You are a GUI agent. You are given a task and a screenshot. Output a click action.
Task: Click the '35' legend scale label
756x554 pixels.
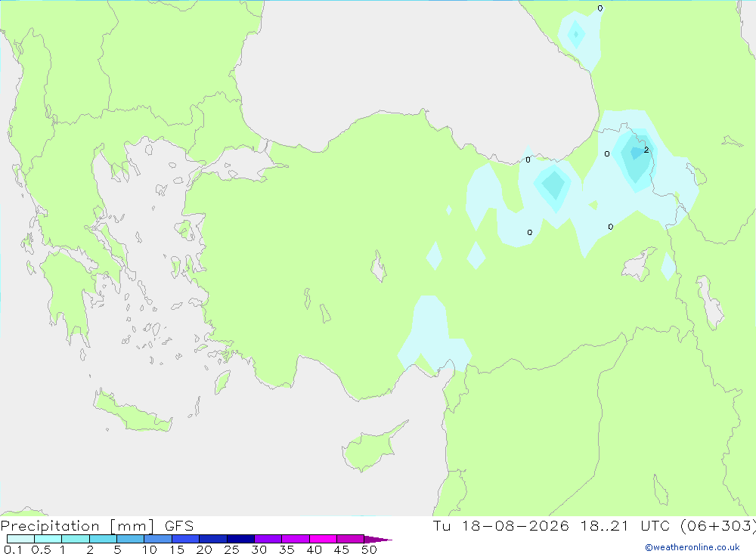tap(287, 549)
